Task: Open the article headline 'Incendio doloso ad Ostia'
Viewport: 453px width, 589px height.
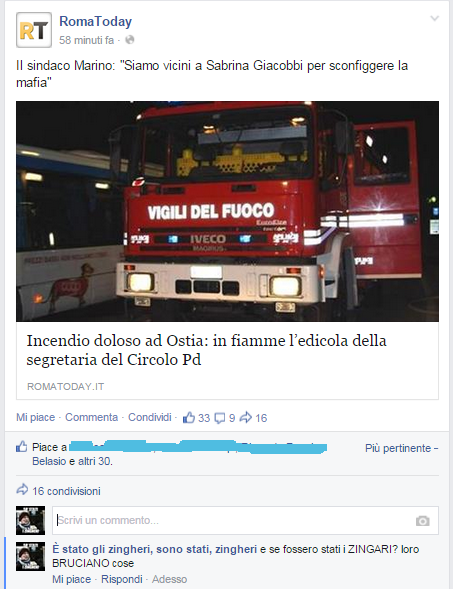Action: [x=206, y=350]
